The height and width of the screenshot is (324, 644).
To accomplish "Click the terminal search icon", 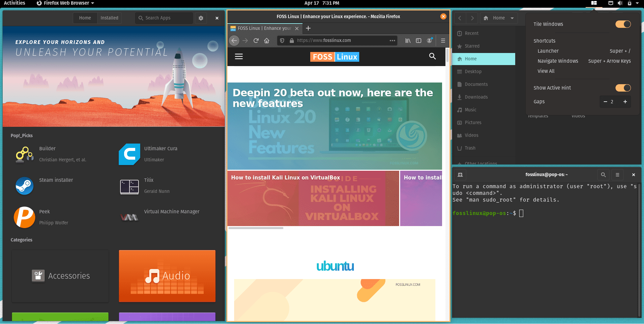I will [603, 175].
